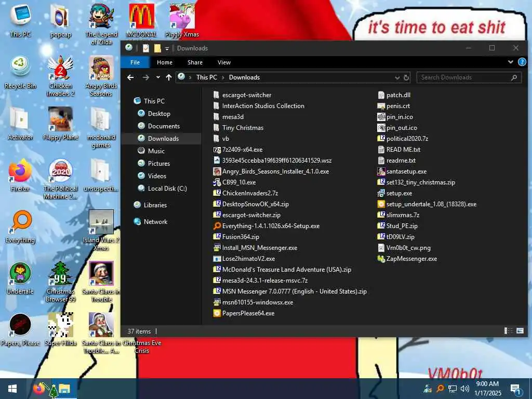This screenshot has width=532, height=399.
Task: Select Documents in the navigation pane
Action: coord(164,126)
